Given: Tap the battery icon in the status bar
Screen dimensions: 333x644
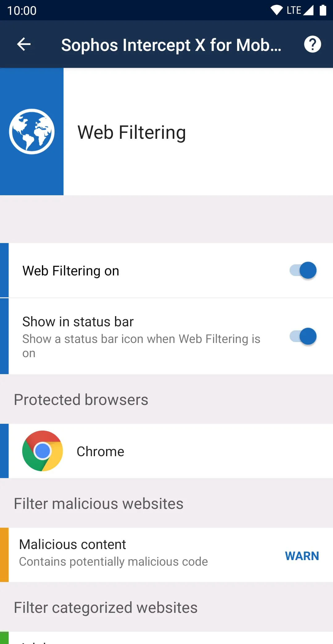Looking at the screenshot, I should (323, 10).
